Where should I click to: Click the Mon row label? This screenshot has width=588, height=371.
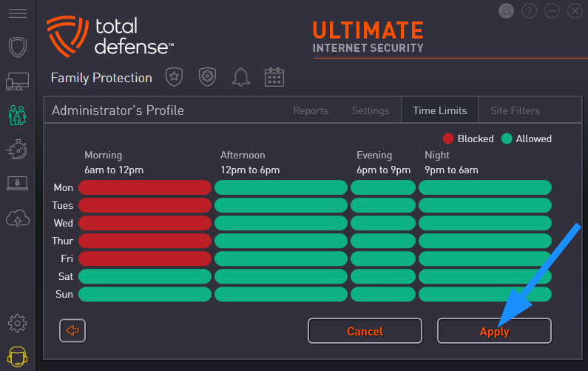[64, 187]
